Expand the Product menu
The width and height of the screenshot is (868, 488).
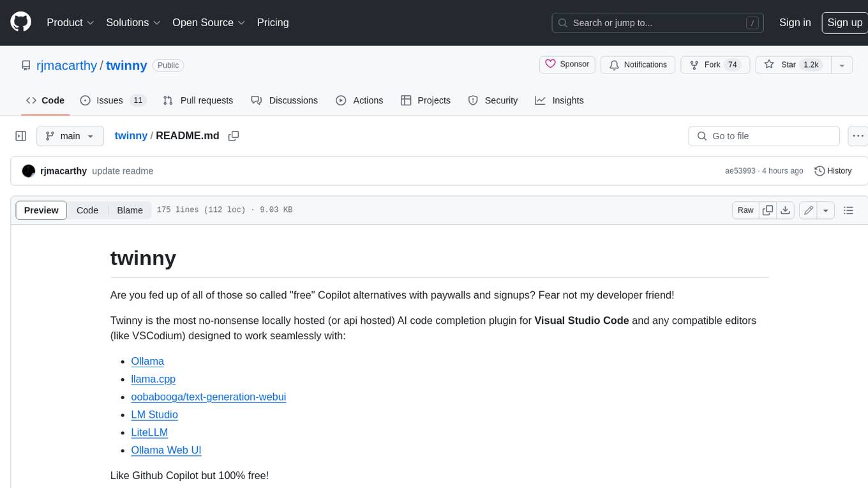pyautogui.click(x=70, y=22)
